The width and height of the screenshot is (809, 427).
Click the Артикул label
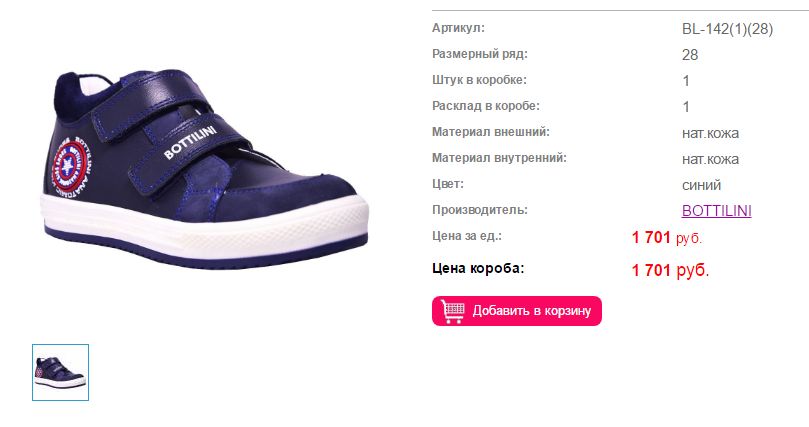click(x=458, y=28)
